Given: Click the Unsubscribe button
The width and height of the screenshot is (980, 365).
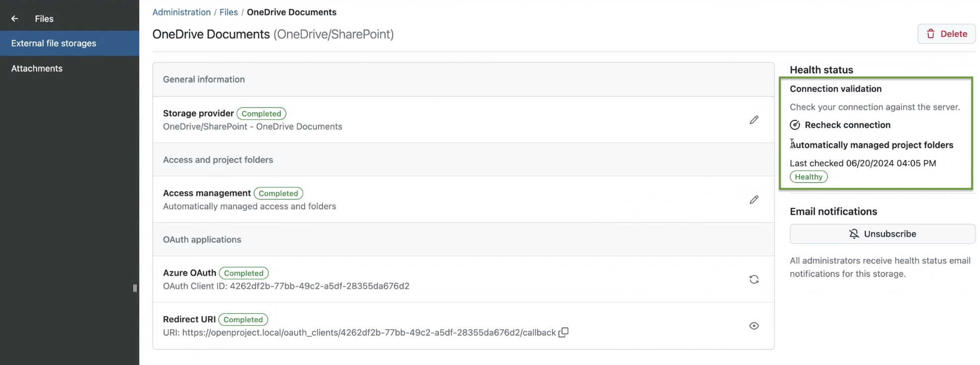Looking at the screenshot, I should click(x=882, y=234).
